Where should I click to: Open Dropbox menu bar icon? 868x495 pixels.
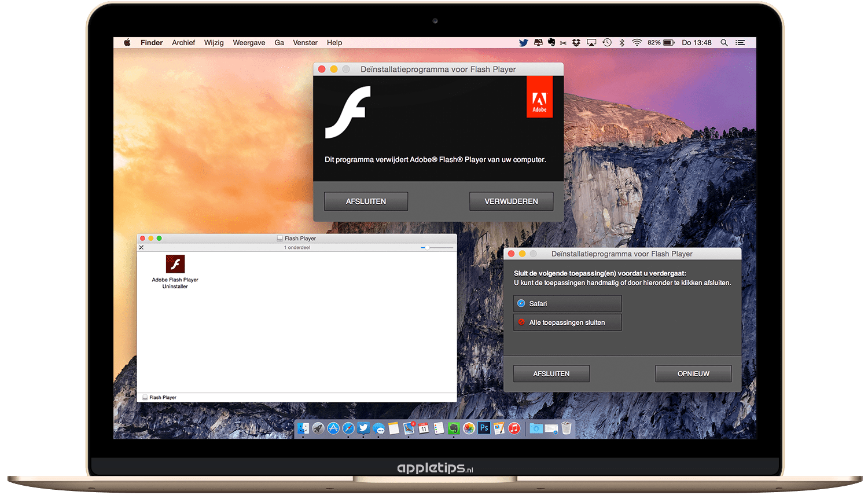(576, 42)
